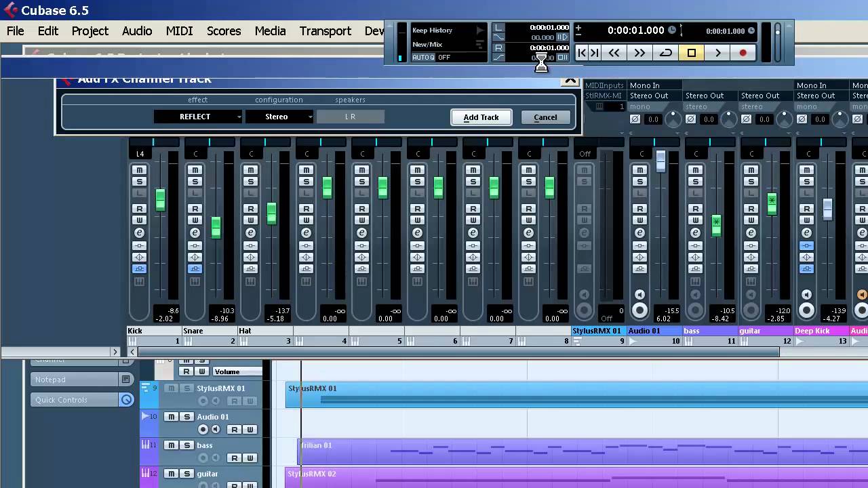868x488 pixels.
Task: Click the input gain knob on Audio 01
Action: [673, 119]
